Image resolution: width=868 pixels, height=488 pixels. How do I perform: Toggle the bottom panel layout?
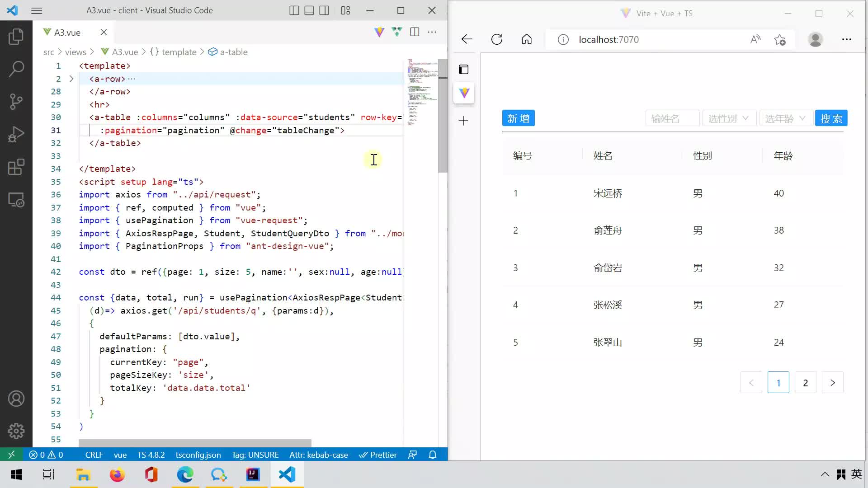(309, 10)
